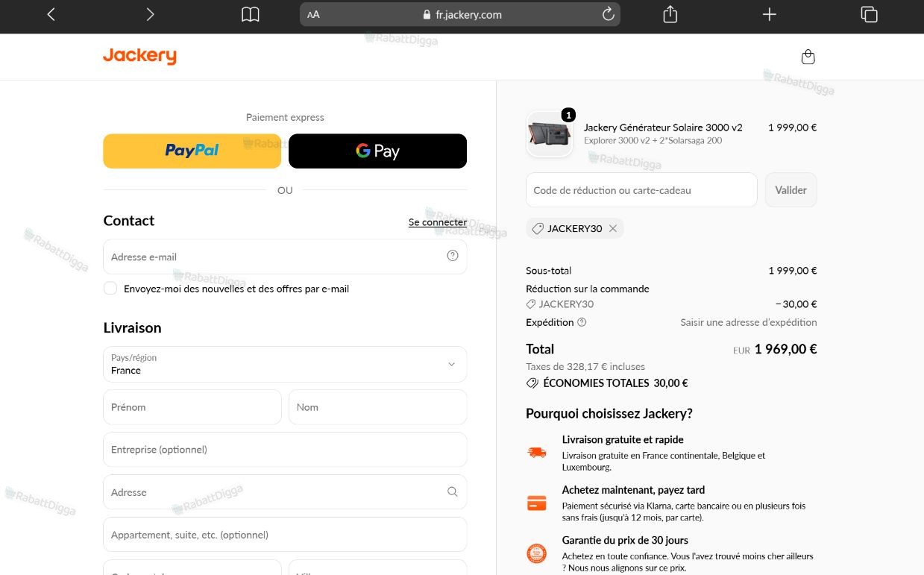The width and height of the screenshot is (924, 575).
Task: Click the Jackery logo
Action: [139, 56]
